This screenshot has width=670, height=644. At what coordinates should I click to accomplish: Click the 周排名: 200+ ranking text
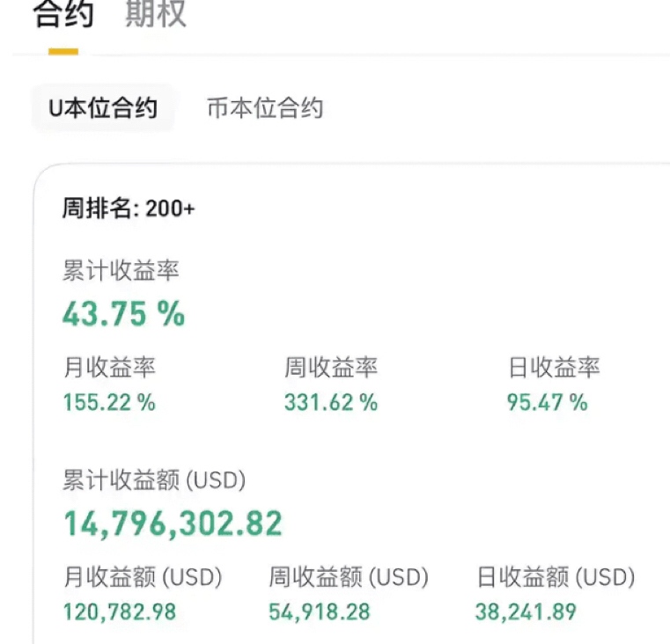pyautogui.click(x=129, y=209)
